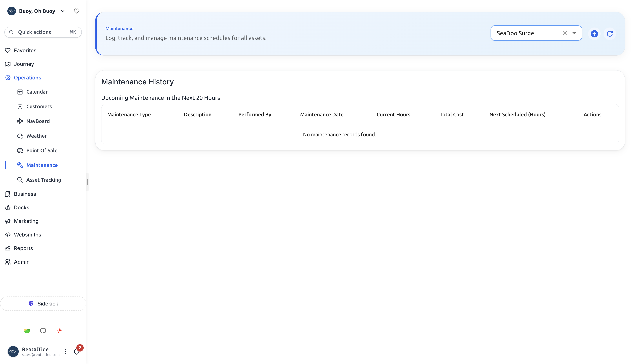This screenshot has width=634, height=364.
Task: Open the Weather page
Action: tap(37, 136)
